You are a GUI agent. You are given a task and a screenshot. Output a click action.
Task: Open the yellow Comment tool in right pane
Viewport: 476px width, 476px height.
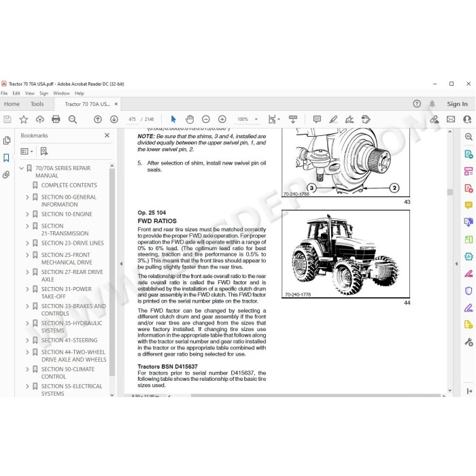coord(468,205)
